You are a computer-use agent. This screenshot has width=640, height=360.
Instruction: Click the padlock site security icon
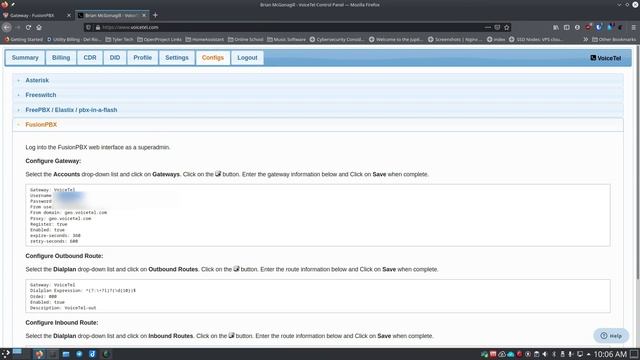(x=98, y=27)
